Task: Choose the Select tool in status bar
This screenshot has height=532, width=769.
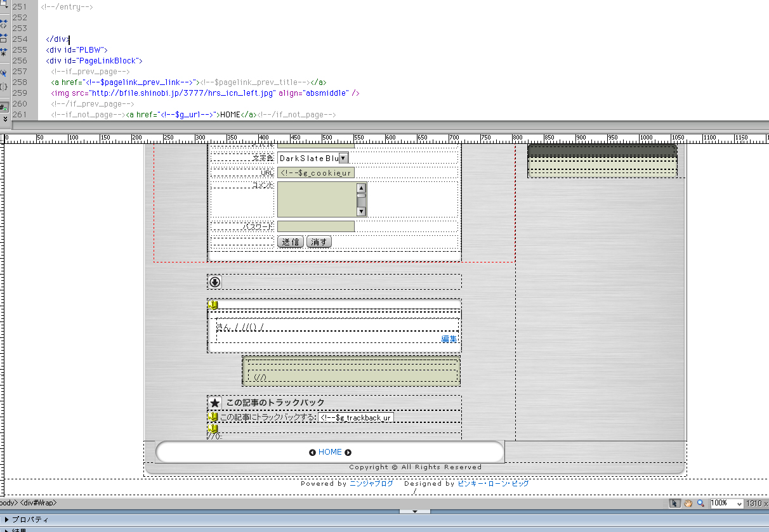Action: click(676, 503)
